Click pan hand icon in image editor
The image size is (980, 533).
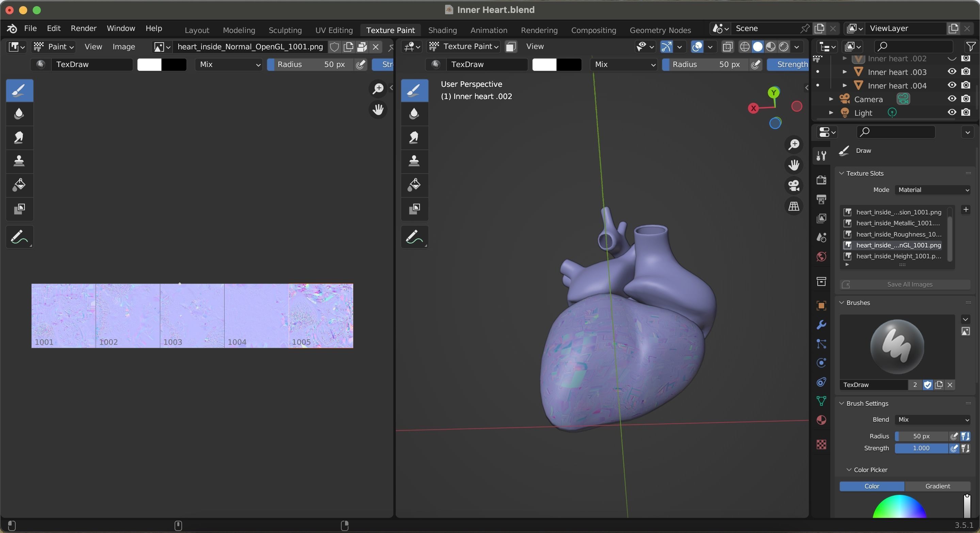point(378,110)
